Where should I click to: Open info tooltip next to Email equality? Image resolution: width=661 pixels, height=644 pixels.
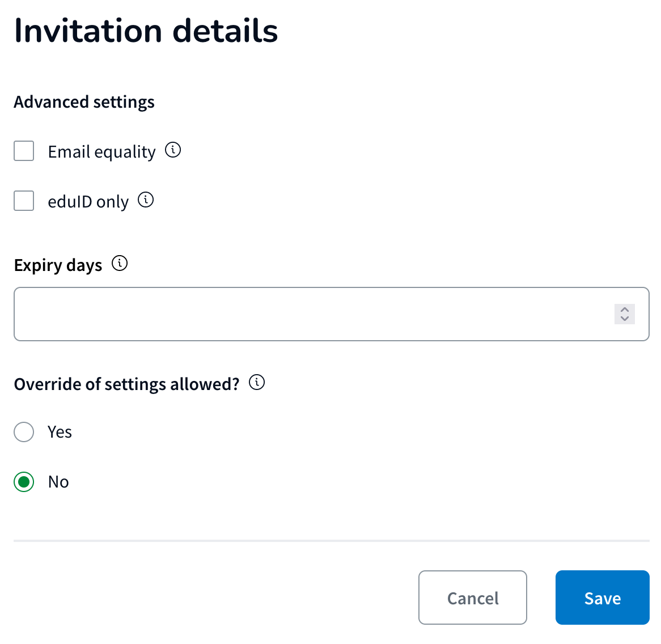173,150
